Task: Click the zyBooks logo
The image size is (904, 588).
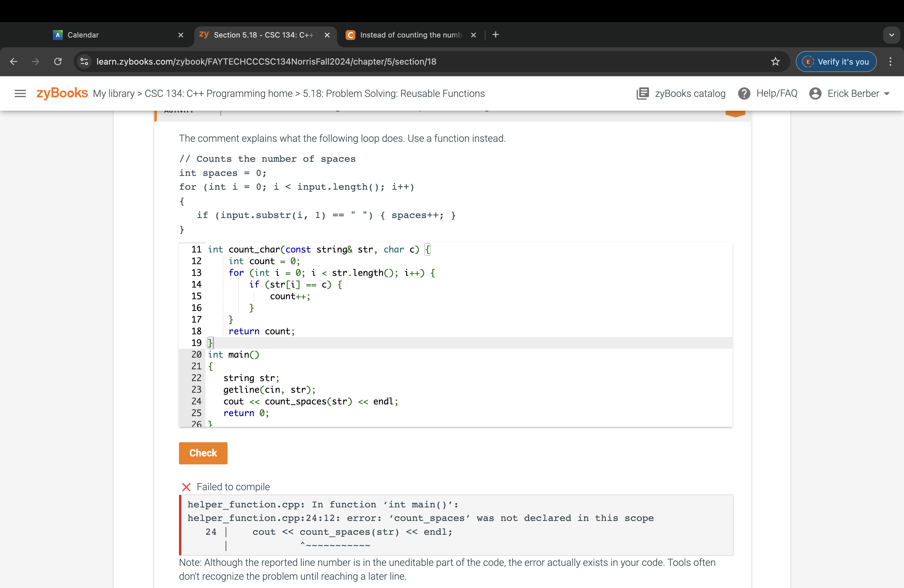Action: pyautogui.click(x=61, y=93)
